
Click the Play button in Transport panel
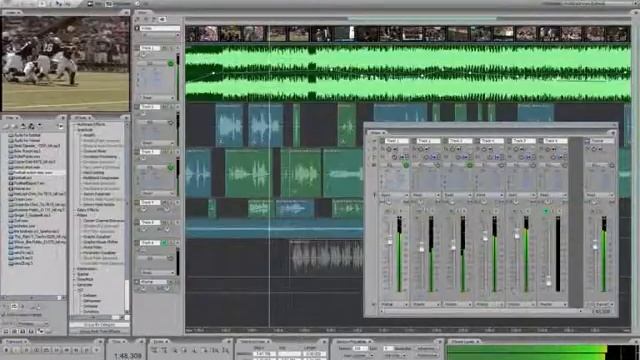(16, 350)
